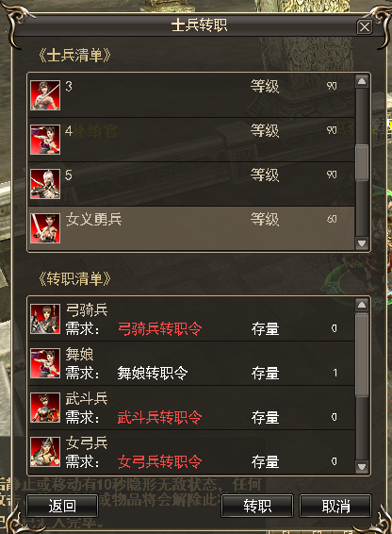Image resolution: width=392 pixels, height=534 pixels.
Task: Click the soldier list up arrow
Action: 362,81
